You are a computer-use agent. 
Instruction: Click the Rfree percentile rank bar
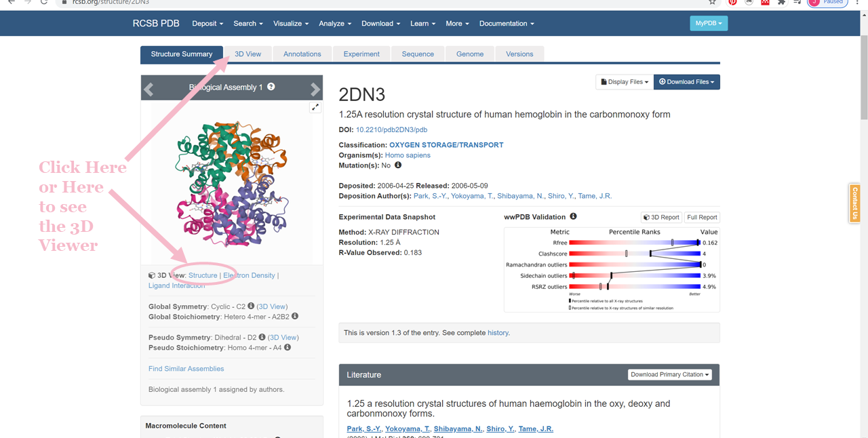634,242
